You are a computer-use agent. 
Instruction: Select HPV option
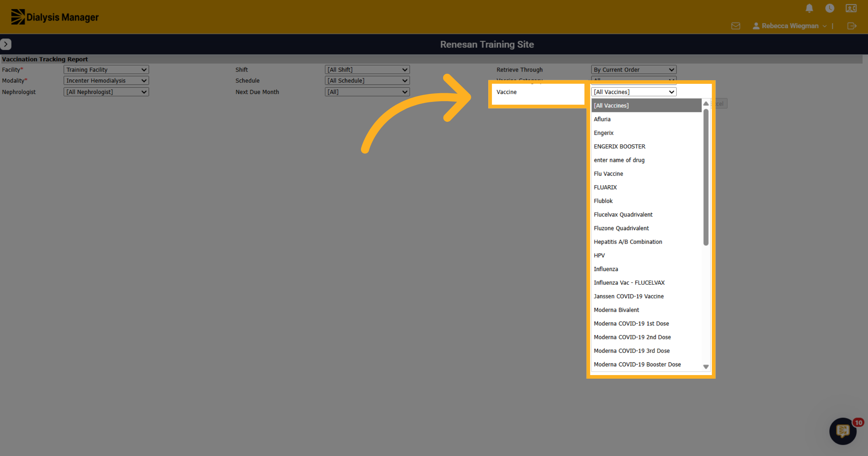646,255
